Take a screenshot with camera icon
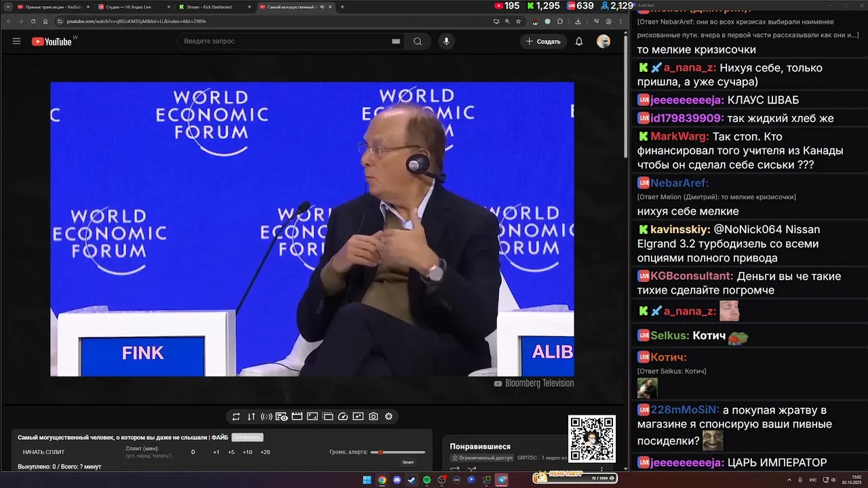This screenshot has height=488, width=868. pos(374,417)
